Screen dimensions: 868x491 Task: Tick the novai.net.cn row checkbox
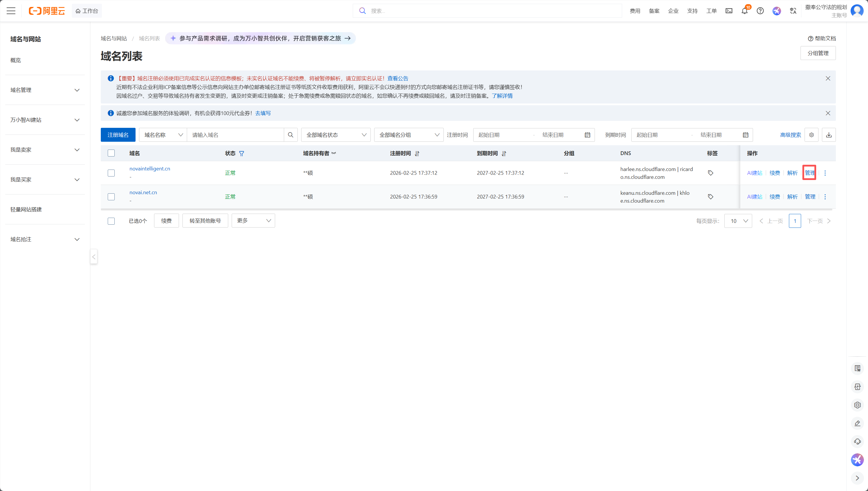tap(111, 197)
